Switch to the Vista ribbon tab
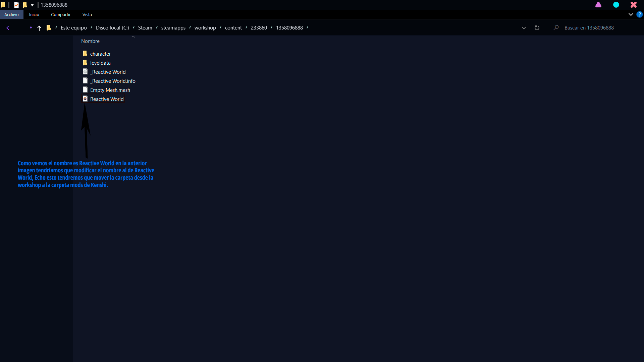This screenshot has height=362, width=644. point(87,14)
